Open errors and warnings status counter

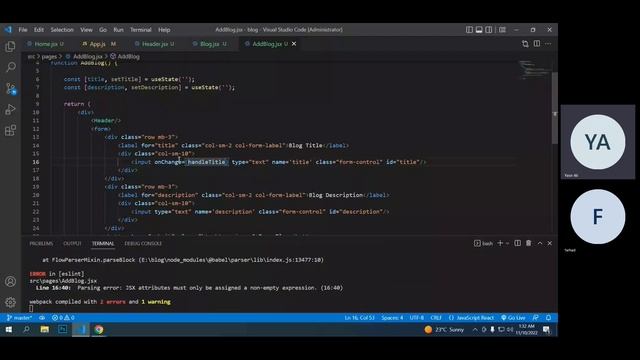[63, 318]
